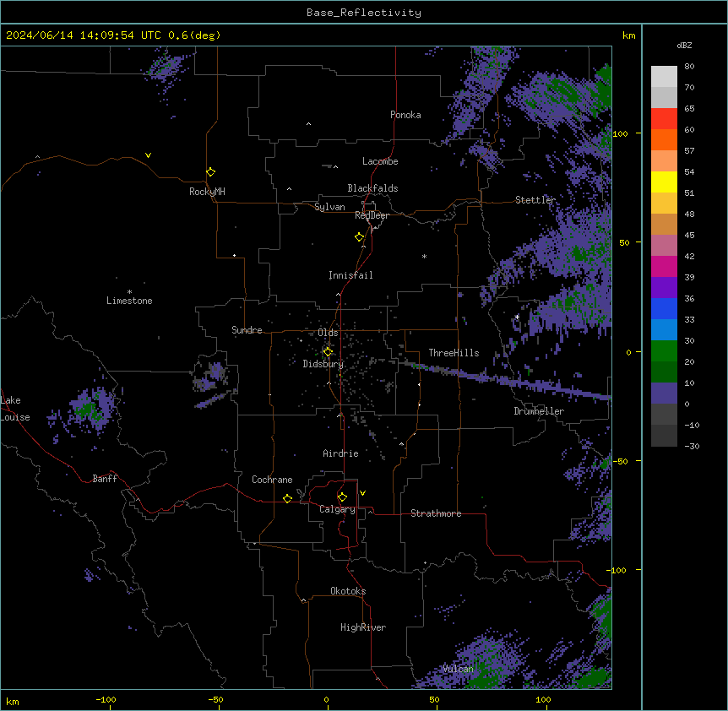
Task: Click the Ponoka city label
Action: click(x=405, y=115)
